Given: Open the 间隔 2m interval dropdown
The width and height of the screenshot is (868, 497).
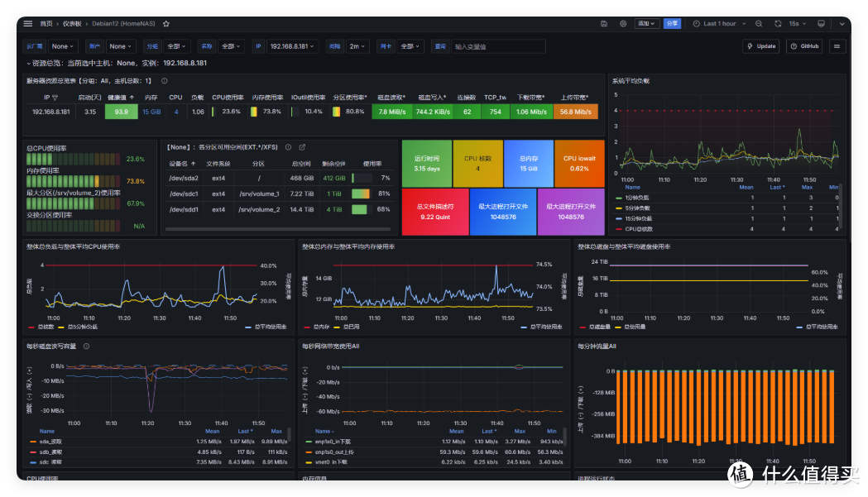Looking at the screenshot, I should point(357,46).
